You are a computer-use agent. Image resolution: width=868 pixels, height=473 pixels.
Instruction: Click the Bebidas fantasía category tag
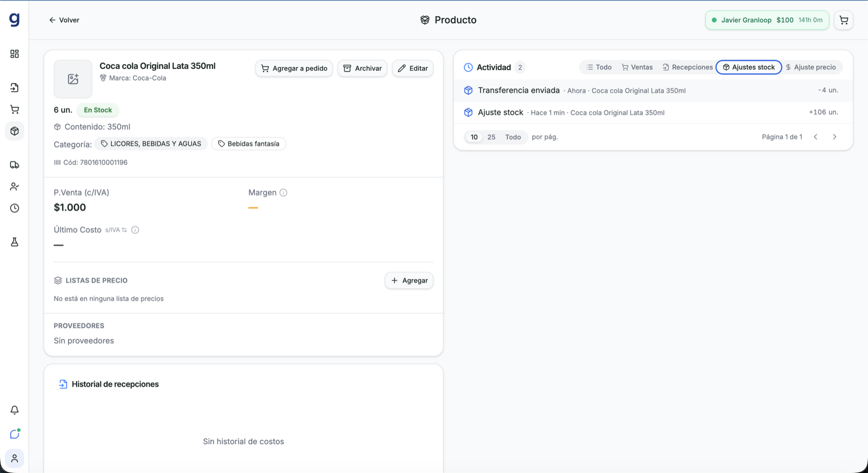[x=248, y=144]
